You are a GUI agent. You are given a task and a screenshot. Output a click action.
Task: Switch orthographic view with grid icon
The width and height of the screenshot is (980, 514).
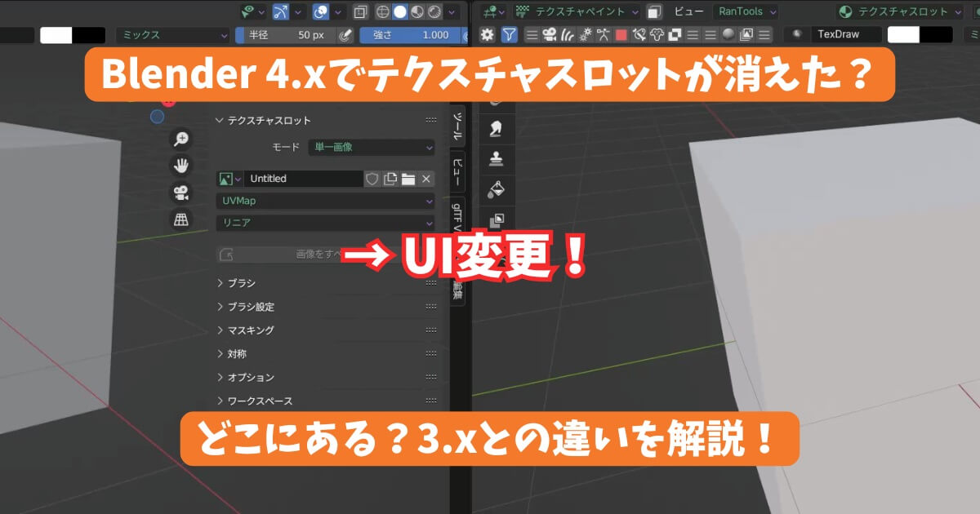point(180,219)
